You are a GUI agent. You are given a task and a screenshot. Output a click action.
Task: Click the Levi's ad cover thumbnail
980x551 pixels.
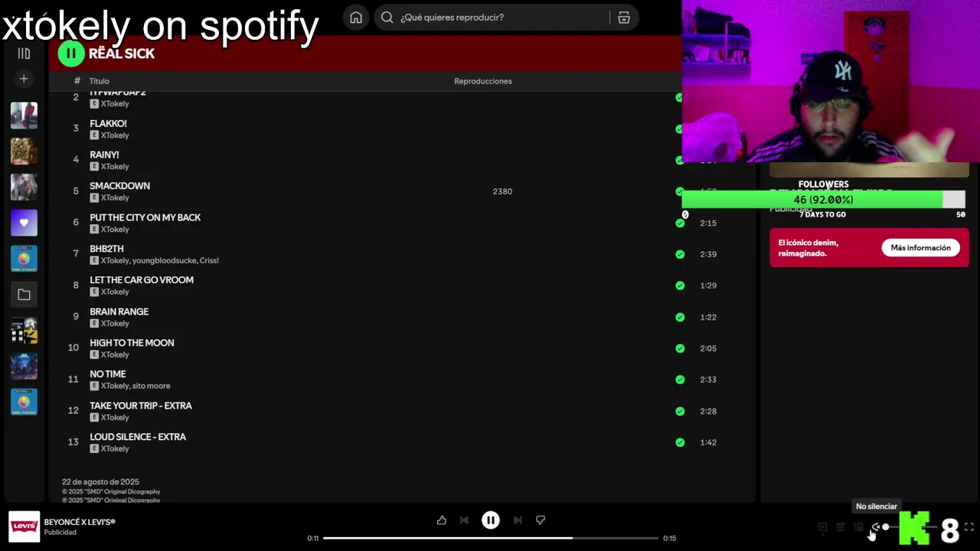click(x=24, y=527)
